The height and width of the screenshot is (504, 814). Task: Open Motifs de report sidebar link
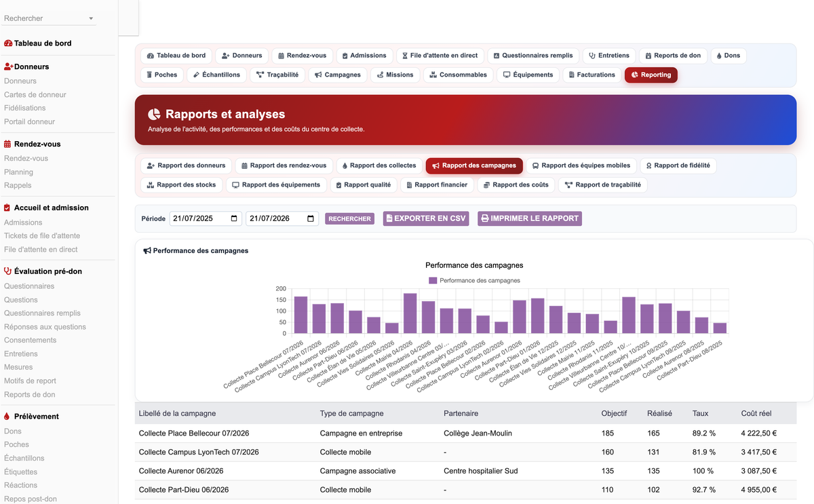[x=30, y=381]
